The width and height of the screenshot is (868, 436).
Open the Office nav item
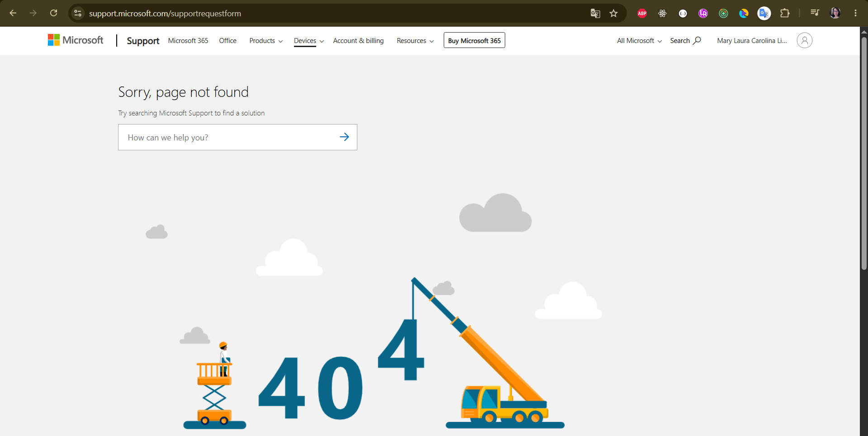(228, 41)
